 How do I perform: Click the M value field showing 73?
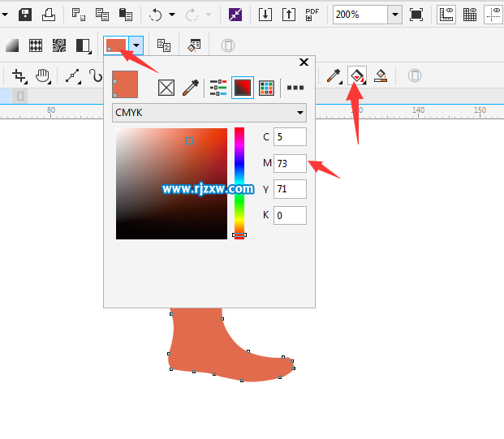pos(290,163)
